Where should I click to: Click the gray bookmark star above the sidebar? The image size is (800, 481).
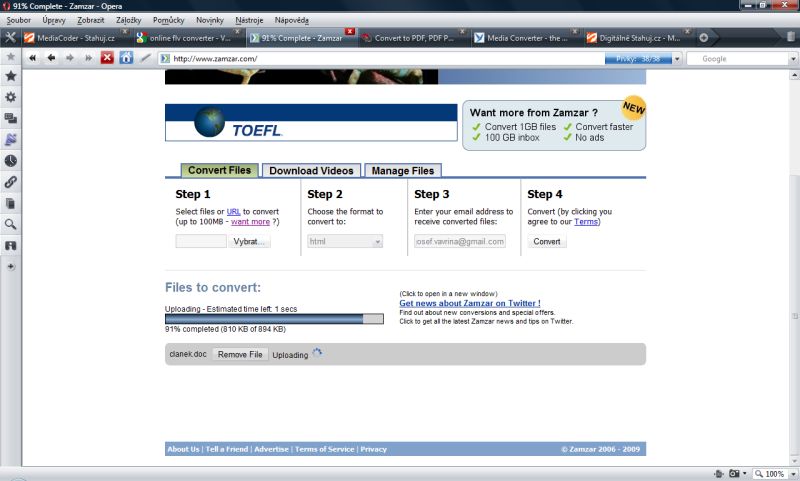(x=10, y=57)
